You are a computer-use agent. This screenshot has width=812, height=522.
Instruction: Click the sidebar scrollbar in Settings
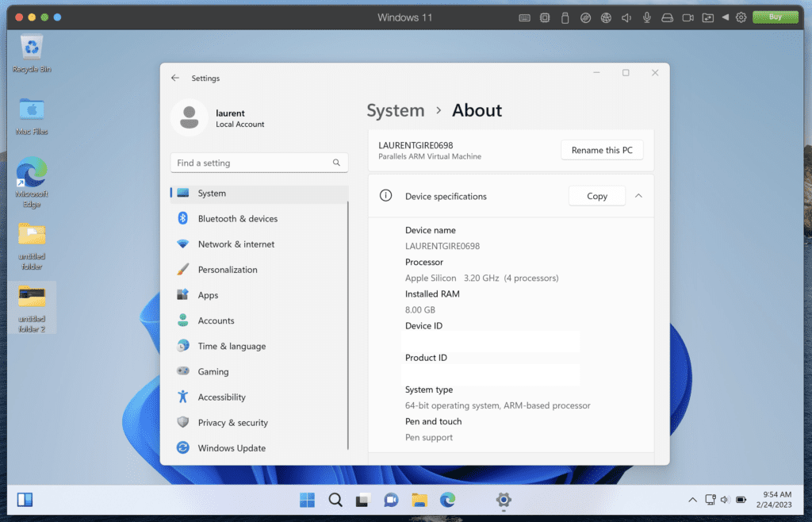point(348,325)
